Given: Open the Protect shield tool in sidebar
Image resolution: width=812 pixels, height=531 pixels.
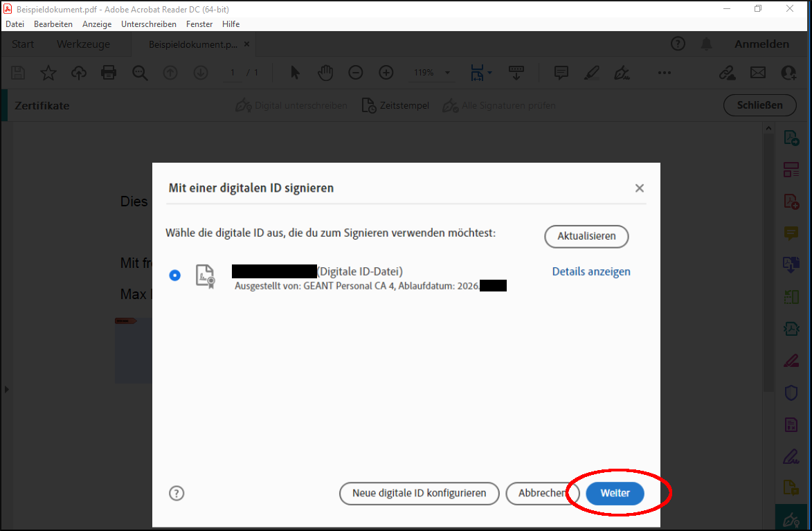Looking at the screenshot, I should pyautogui.click(x=791, y=393).
